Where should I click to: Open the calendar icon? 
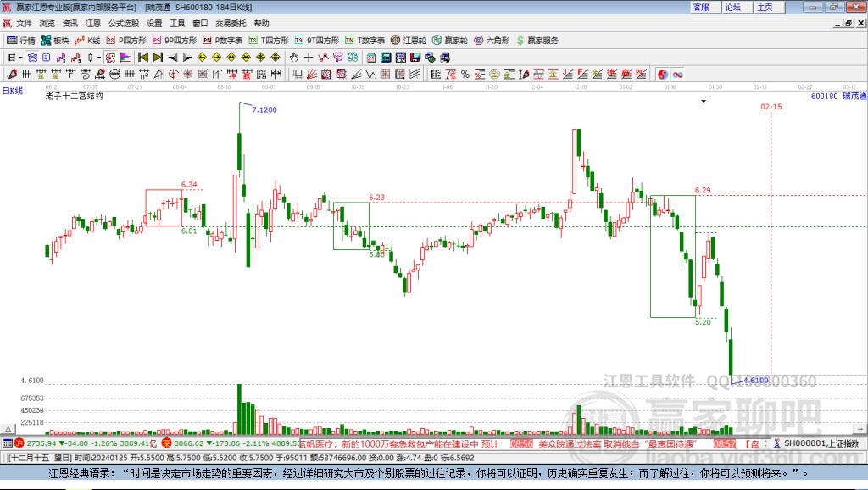(x=371, y=58)
